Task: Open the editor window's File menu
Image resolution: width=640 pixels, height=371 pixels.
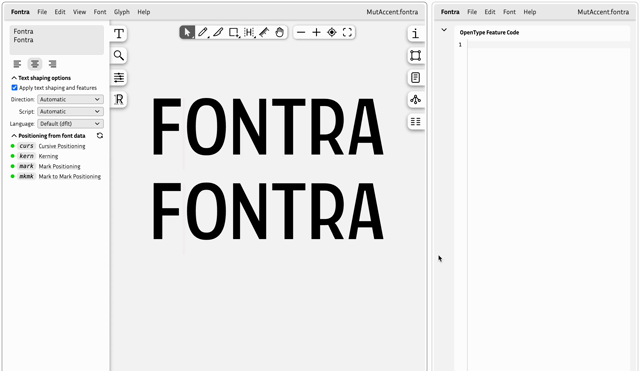Action: tap(42, 12)
